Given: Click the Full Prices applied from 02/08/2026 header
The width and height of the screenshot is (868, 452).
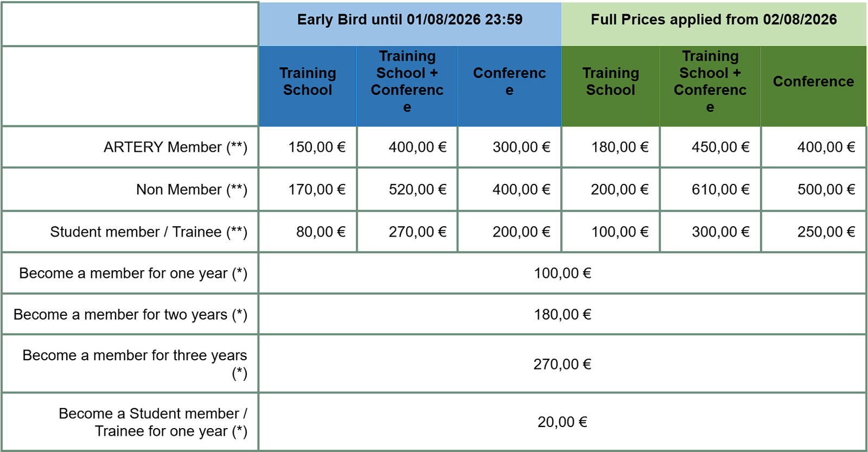Looking at the screenshot, I should [713, 20].
